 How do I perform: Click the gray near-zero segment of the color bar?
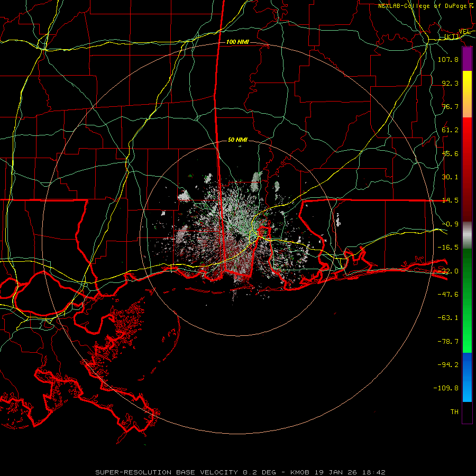[467, 234]
